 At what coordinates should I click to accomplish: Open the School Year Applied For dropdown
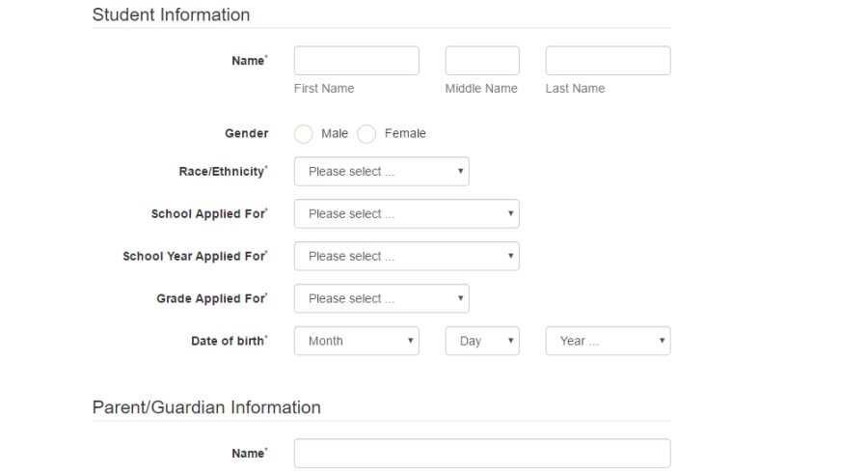coord(406,257)
